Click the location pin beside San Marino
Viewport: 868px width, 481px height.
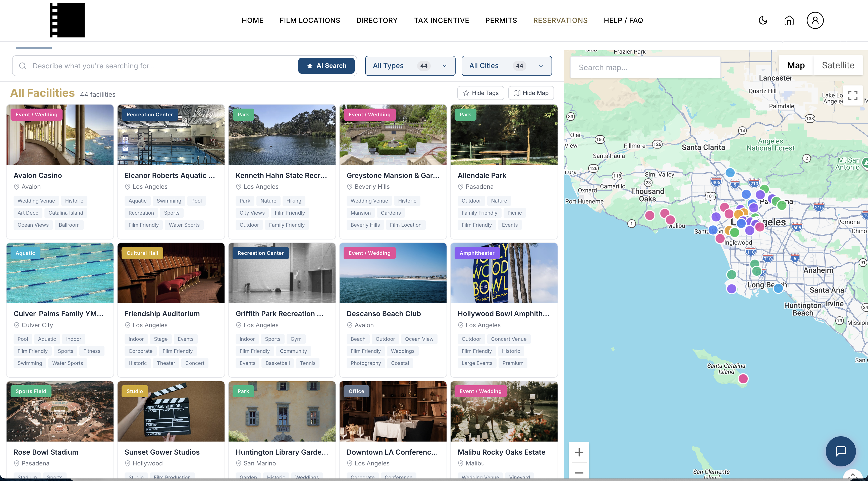tap(238, 463)
